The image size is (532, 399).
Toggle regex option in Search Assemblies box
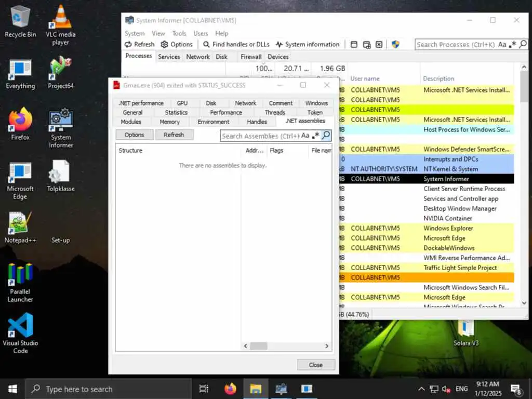point(315,136)
